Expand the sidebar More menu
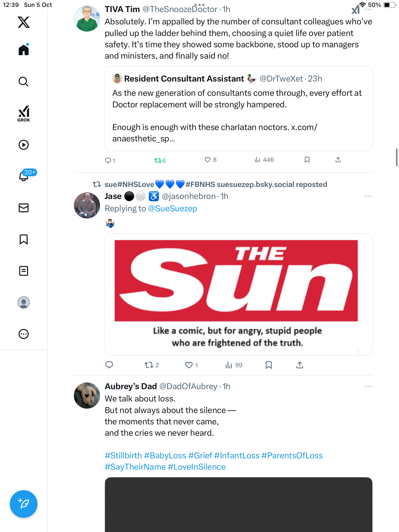 click(x=24, y=334)
